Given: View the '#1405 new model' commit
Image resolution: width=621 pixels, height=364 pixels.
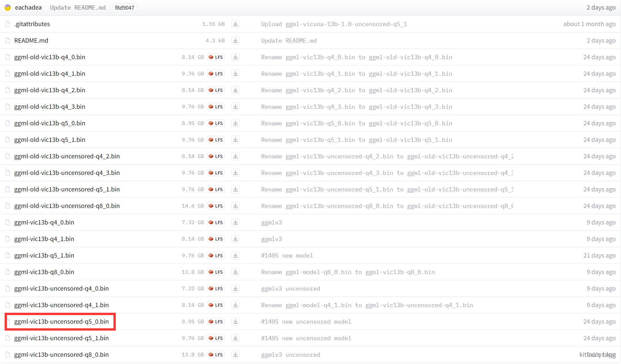Looking at the screenshot, I should click(287, 256).
